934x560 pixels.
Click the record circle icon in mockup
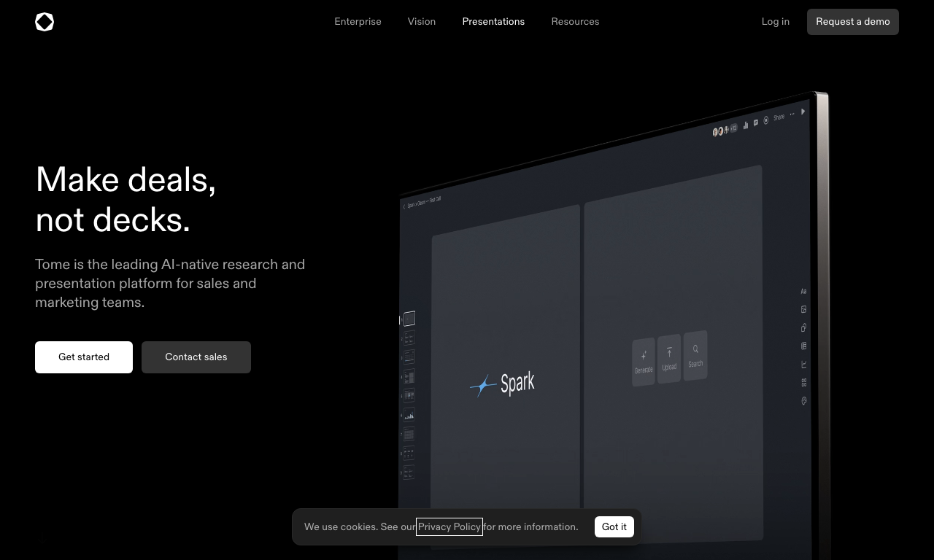766,120
